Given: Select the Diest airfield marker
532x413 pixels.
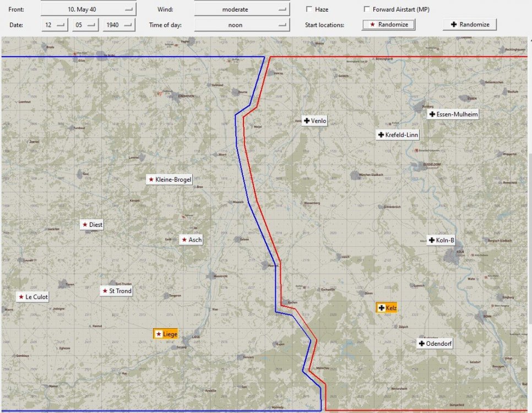Looking at the screenshot, I should point(92,225).
